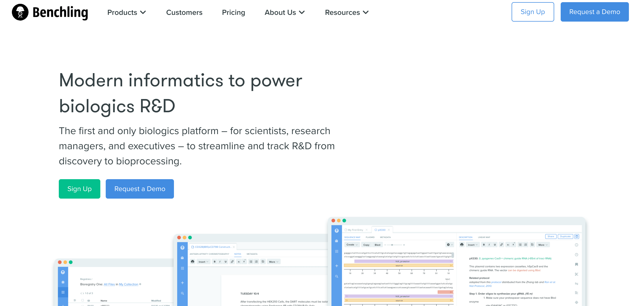Open the sequence map gear settings dropdown
644x306 pixels.
[450, 245]
